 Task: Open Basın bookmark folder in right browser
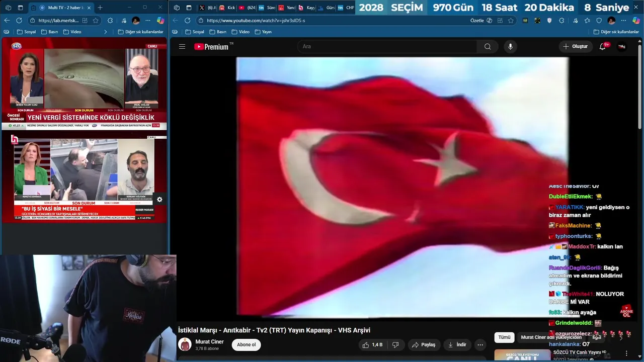[x=218, y=32]
